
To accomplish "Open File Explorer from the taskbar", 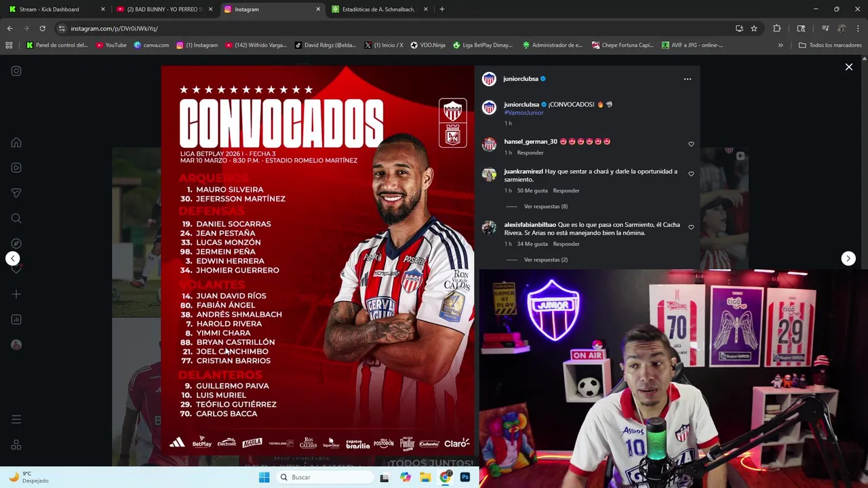I will tap(425, 477).
